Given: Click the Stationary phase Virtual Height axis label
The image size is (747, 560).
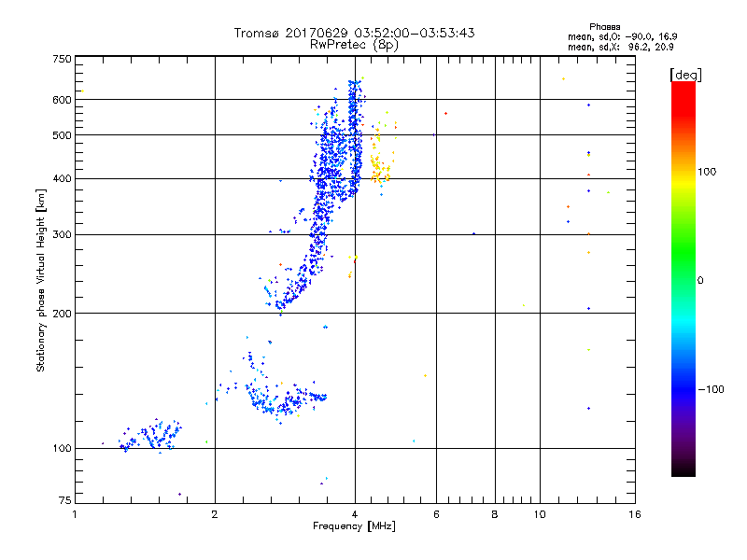Looking at the screenshot, I should click(x=41, y=281).
